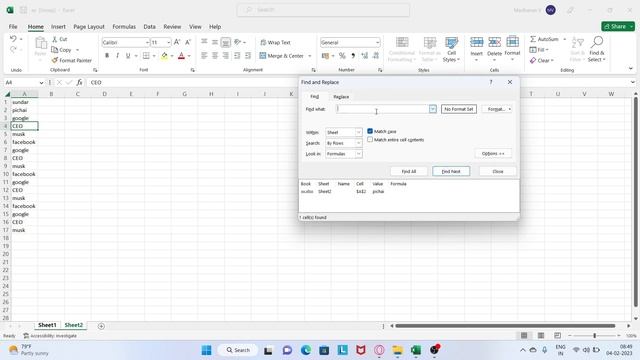Toggle Italic formatting in Font group
The width and height of the screenshot is (640, 360).
[118, 56]
